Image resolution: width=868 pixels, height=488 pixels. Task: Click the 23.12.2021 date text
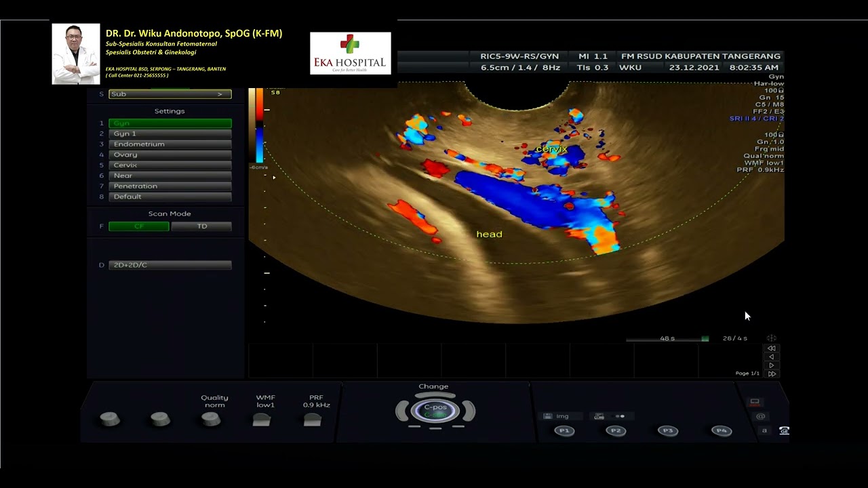pyautogui.click(x=694, y=68)
